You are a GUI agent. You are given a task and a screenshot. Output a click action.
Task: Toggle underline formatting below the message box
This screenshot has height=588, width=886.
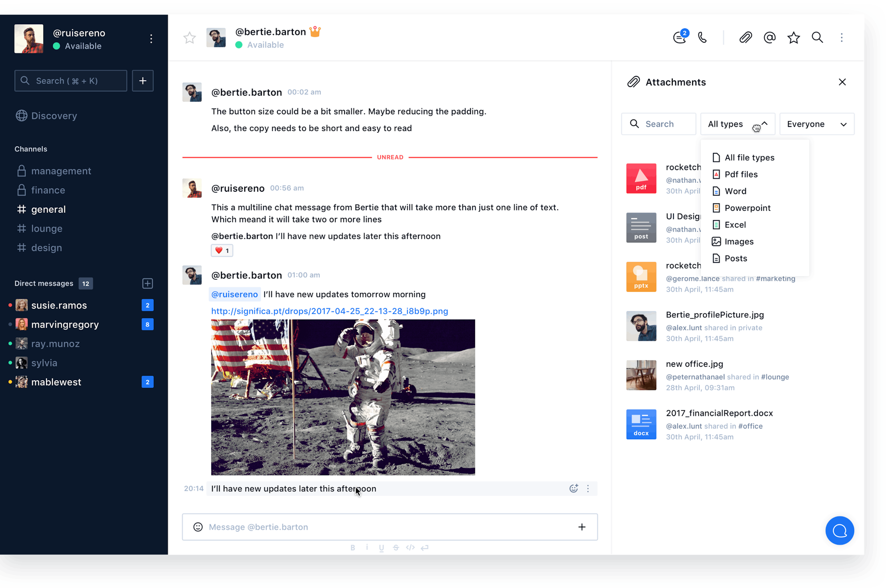coord(382,548)
